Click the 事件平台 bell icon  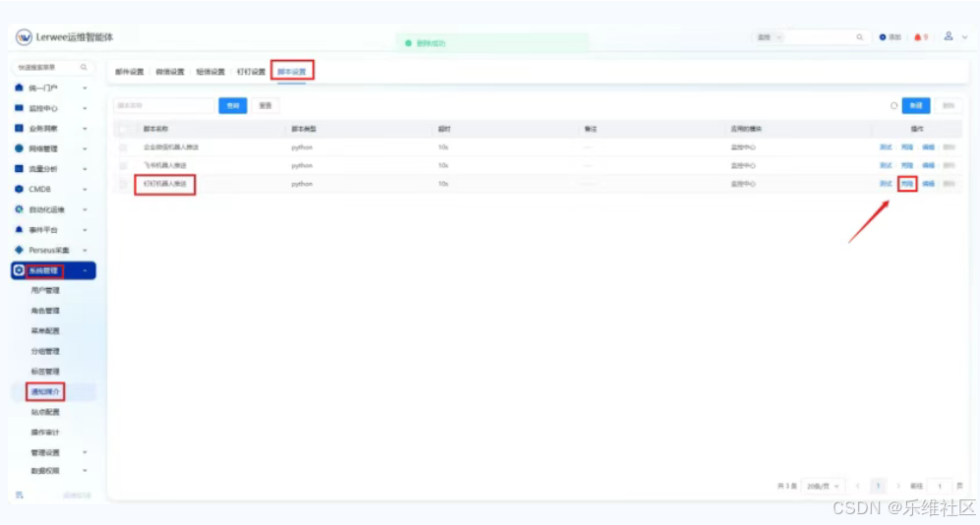pyautogui.click(x=19, y=230)
